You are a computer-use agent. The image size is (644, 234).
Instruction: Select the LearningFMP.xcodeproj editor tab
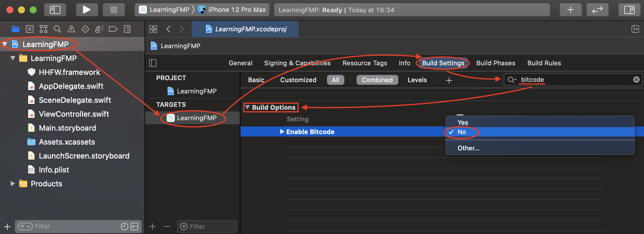245,29
